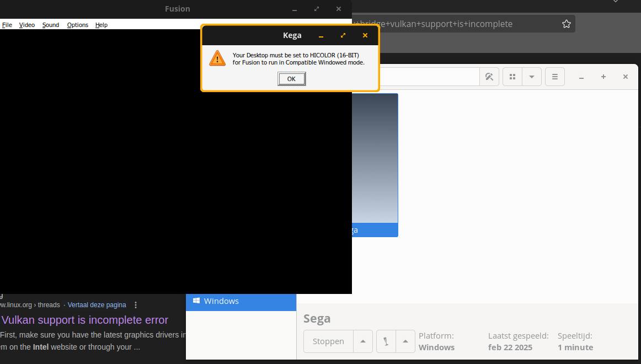Open the three-dot menu beside search result
The height and width of the screenshot is (364, 641).
click(136, 305)
